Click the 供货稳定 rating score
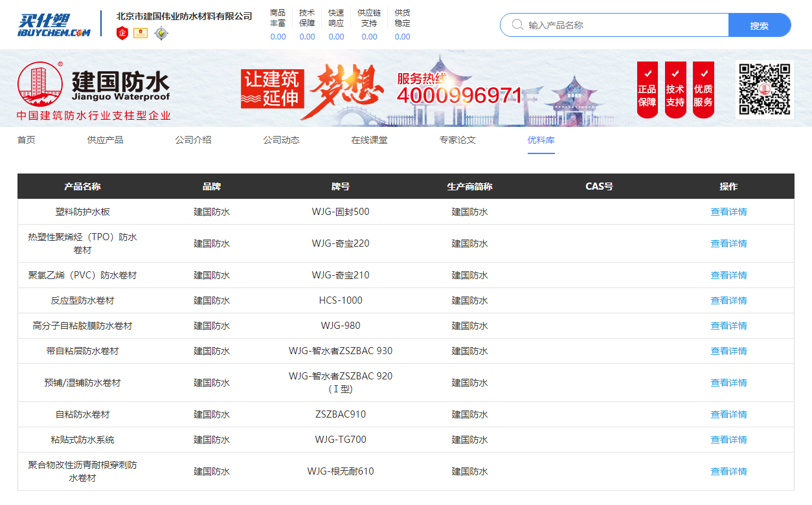Screen dimensions: 812x505 (x=402, y=37)
